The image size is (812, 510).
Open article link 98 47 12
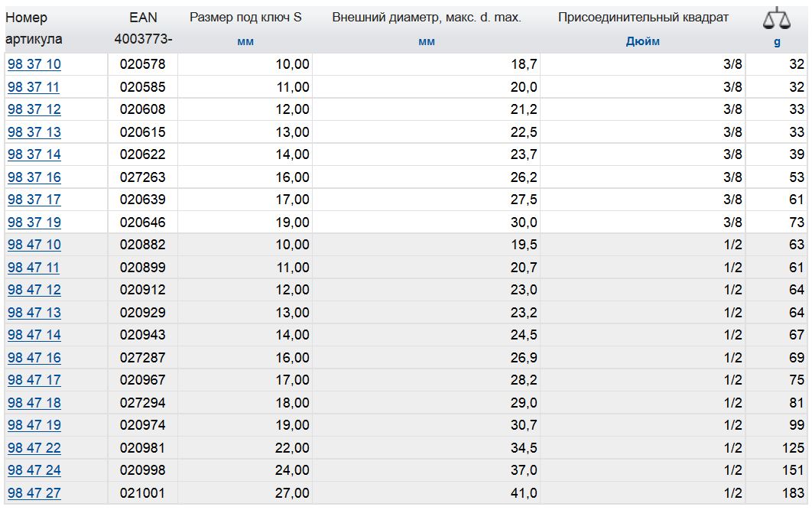34,290
